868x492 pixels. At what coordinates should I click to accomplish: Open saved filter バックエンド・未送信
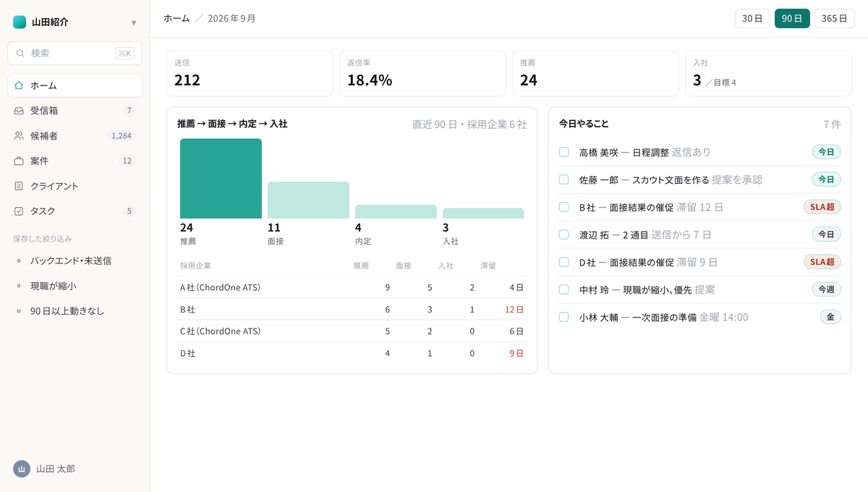click(75, 260)
